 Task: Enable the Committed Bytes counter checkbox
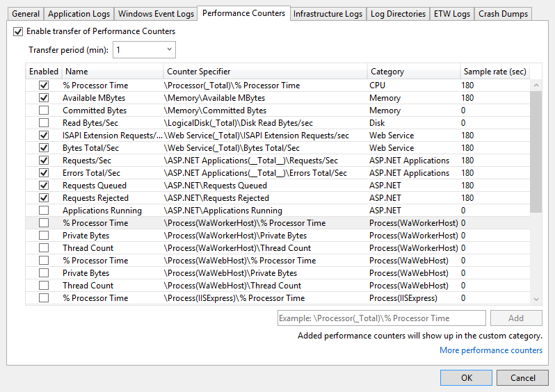[44, 111]
